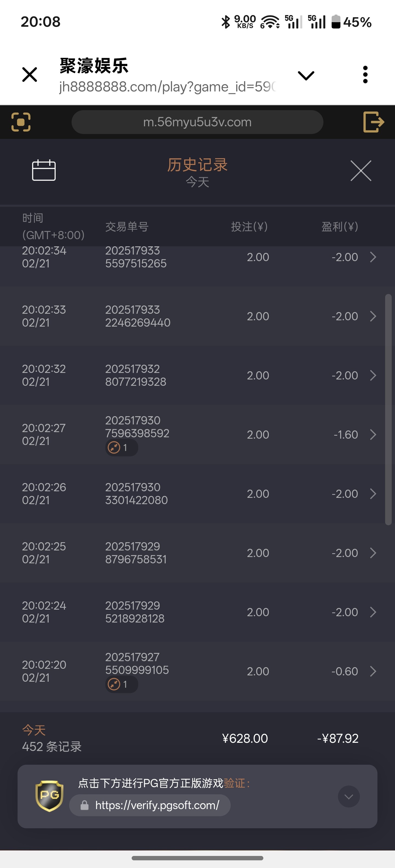Viewport: 395px width, 868px height.
Task: Click the history list scrollbar
Action: (x=388, y=409)
